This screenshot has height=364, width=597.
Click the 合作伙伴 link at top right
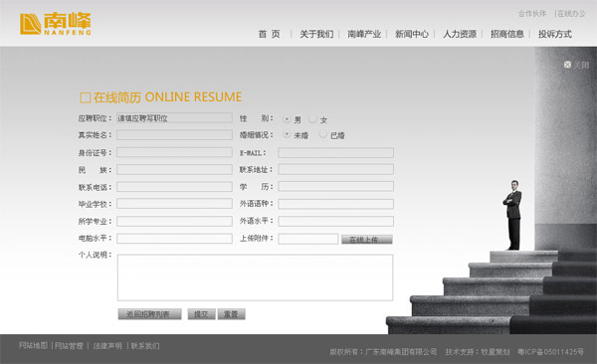click(532, 14)
